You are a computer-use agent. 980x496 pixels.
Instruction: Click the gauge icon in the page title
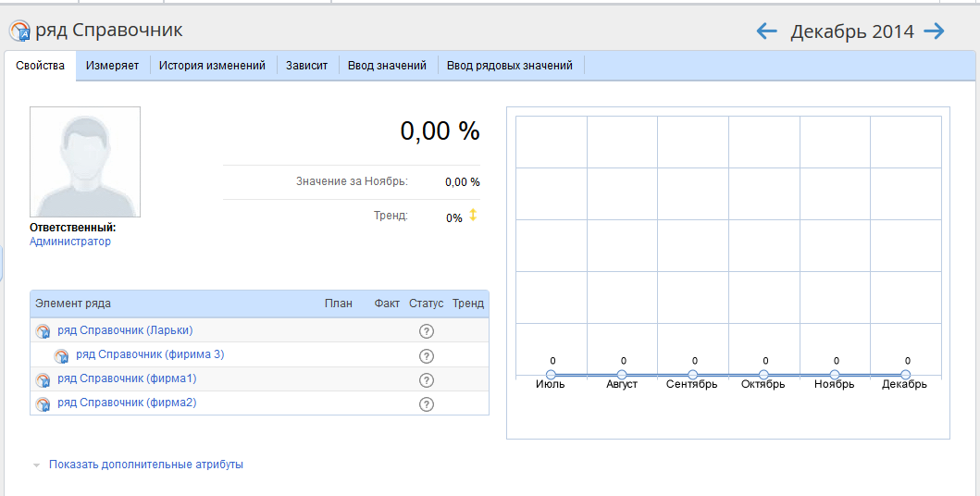coord(19,31)
